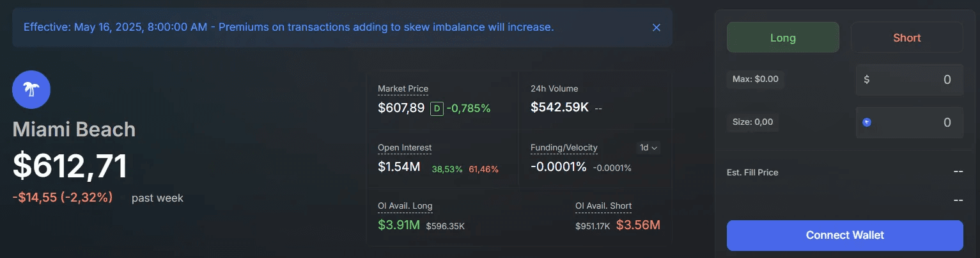Click the Max: $0.00 button
The image size is (980, 258).
[756, 79]
